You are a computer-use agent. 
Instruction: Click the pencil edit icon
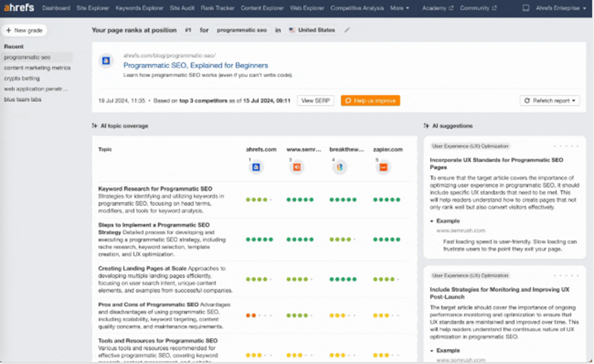[x=347, y=30]
